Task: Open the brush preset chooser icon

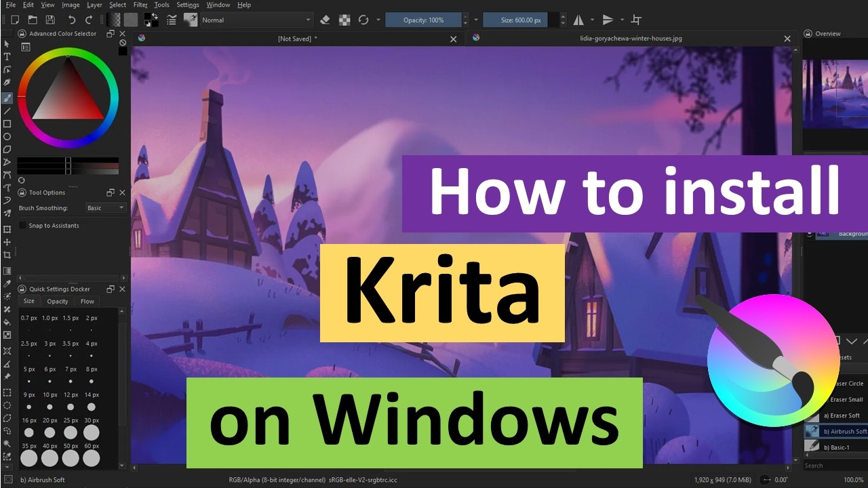Action: 191,20
